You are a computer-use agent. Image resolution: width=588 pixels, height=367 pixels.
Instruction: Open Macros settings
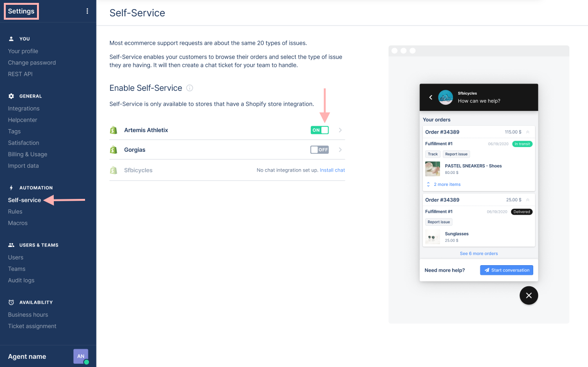[18, 223]
